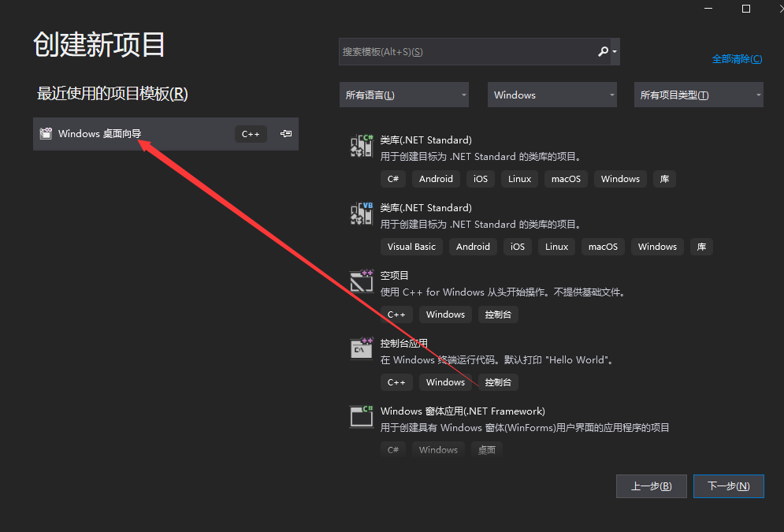Click the 空项目 template icon
The image size is (784, 532).
point(361,281)
